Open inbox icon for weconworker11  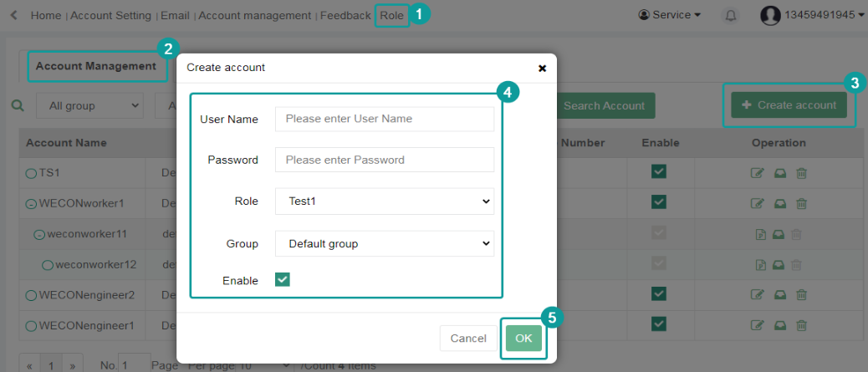[x=779, y=234]
